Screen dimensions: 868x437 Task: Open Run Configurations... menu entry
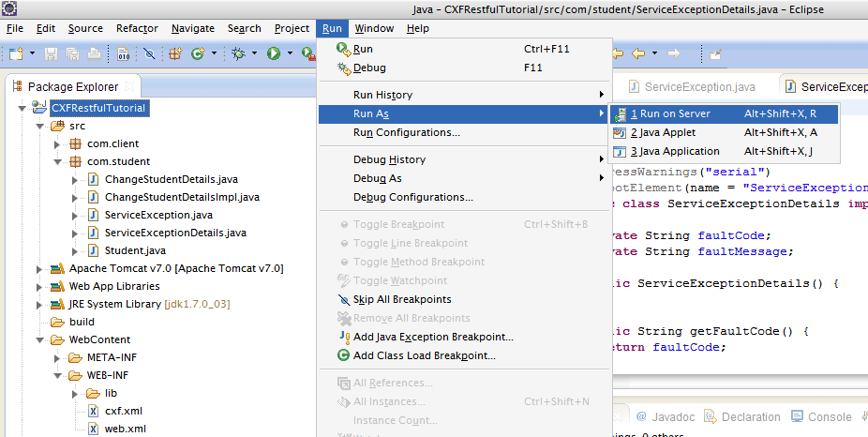pos(406,132)
